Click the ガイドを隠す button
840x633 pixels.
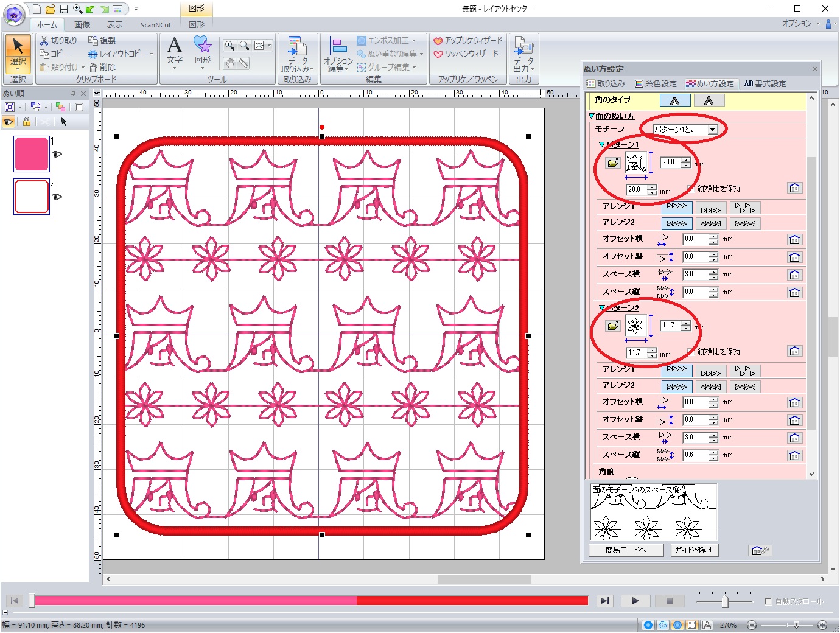(693, 550)
